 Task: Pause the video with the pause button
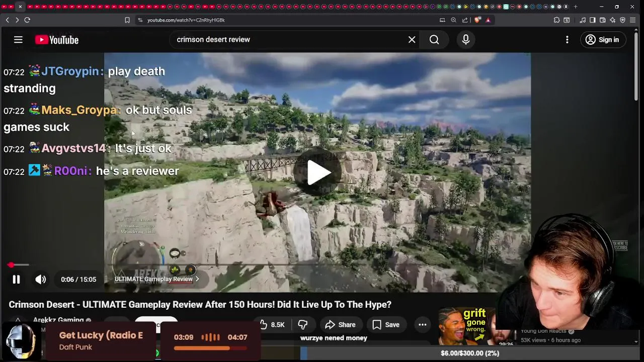click(x=16, y=280)
